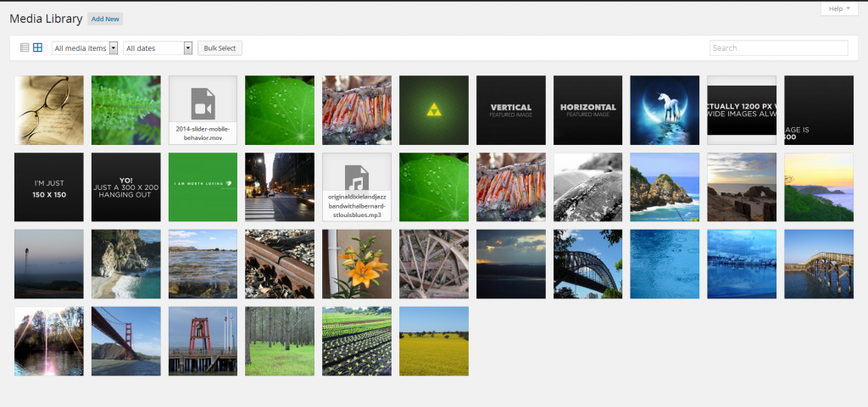Click the Add New button
Screen dimensions: 868x407
(x=105, y=19)
